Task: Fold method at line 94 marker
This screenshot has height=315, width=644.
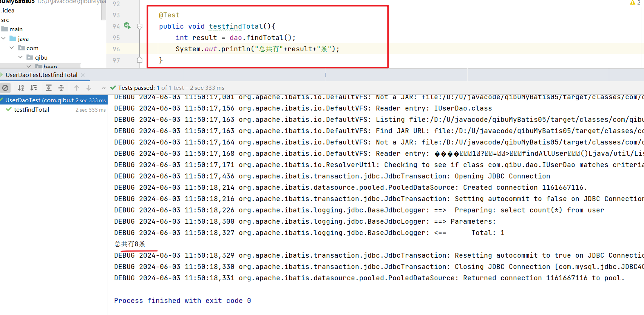Action: [140, 26]
